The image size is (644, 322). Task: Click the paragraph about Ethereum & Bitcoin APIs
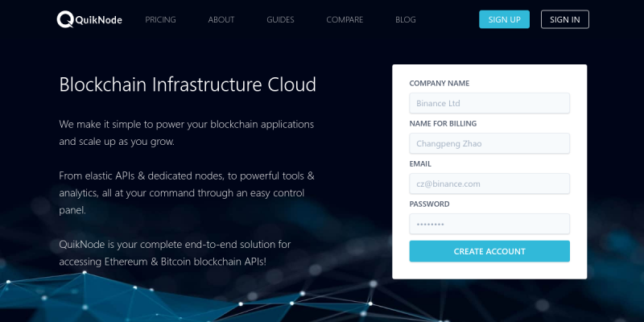[x=175, y=252]
